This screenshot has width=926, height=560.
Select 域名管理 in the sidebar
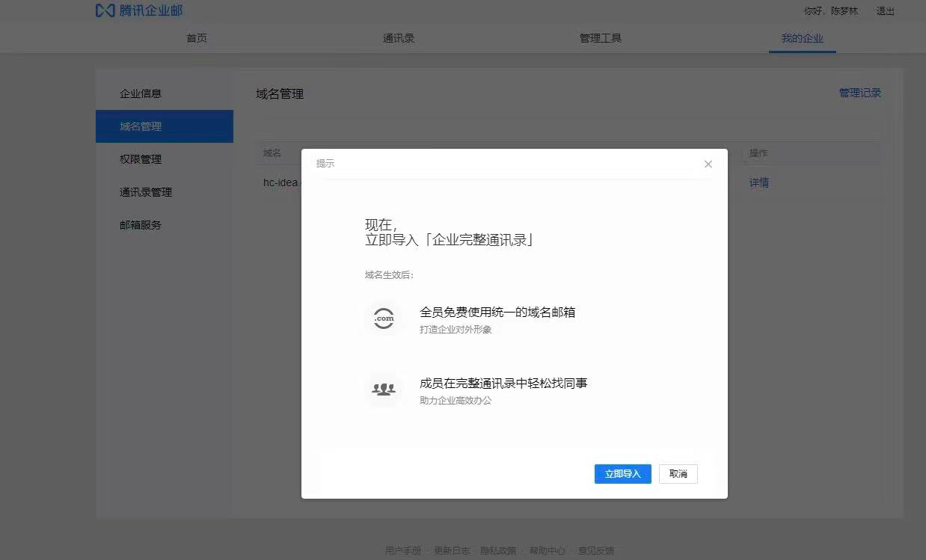[x=165, y=126]
